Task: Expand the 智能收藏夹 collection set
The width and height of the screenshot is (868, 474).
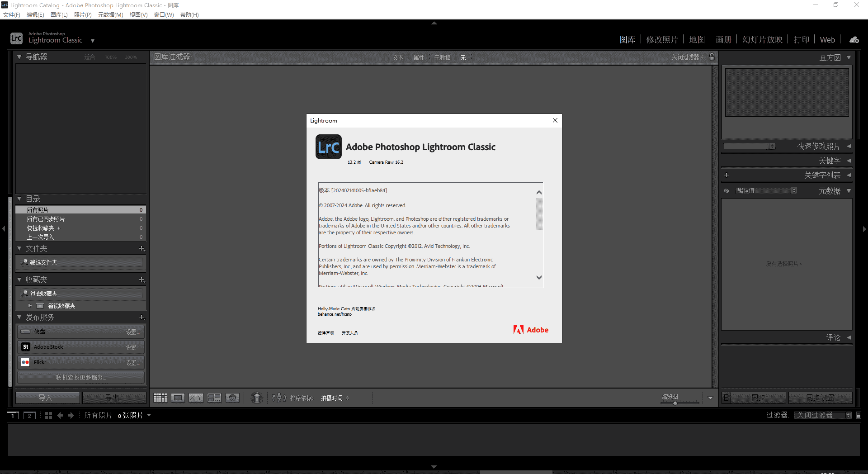Action: tap(30, 305)
